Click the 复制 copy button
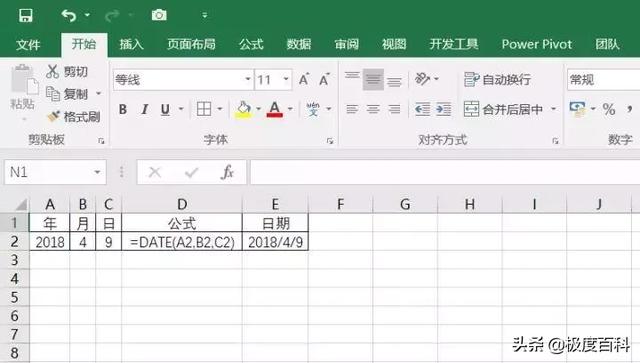Image resolution: width=640 pixels, height=363 pixels. [x=67, y=94]
